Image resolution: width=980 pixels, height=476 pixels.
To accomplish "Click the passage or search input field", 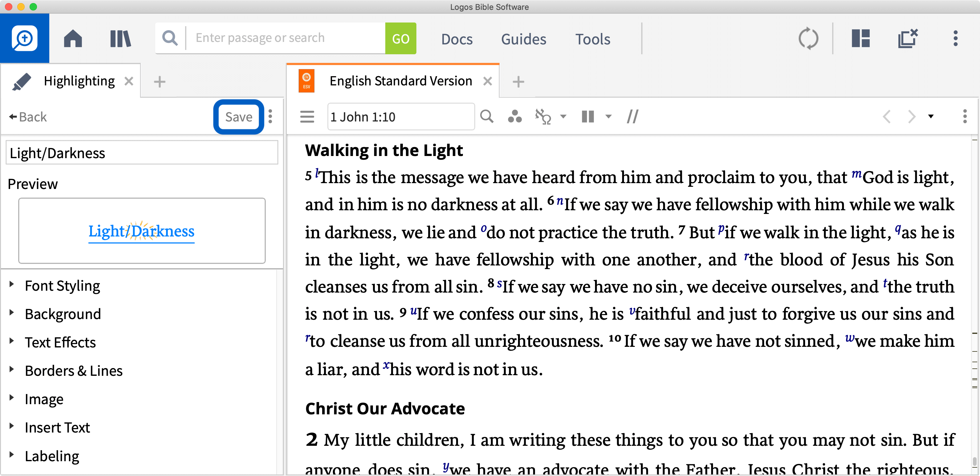I will [285, 38].
